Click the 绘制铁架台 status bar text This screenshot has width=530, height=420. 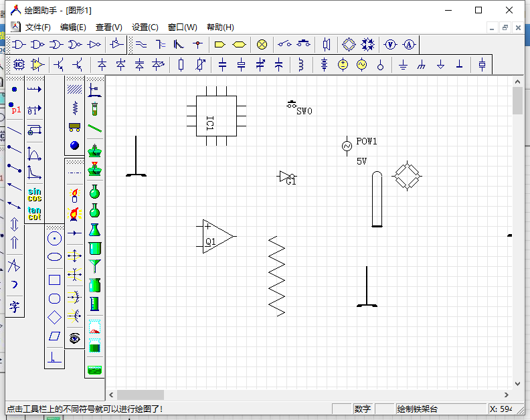pos(418,409)
